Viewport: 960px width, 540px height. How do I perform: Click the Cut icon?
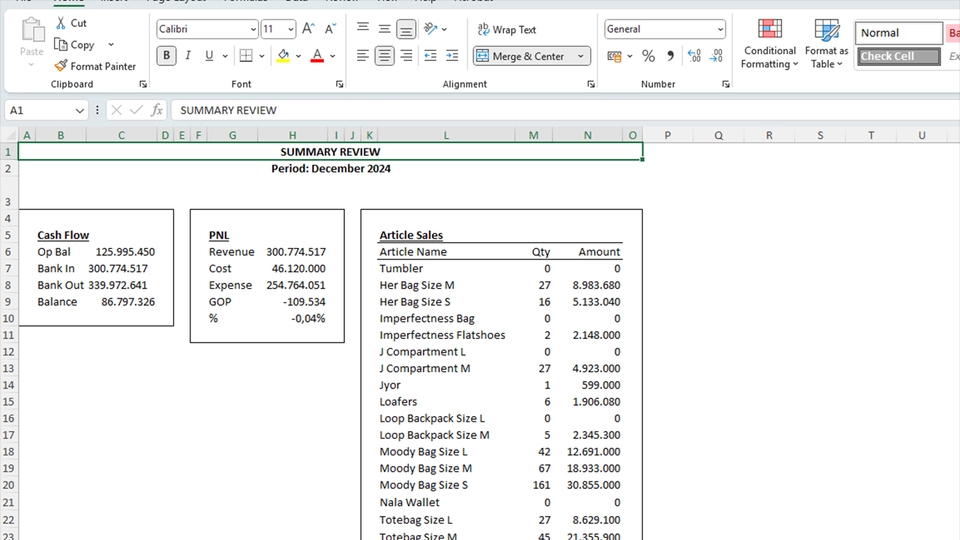point(61,23)
